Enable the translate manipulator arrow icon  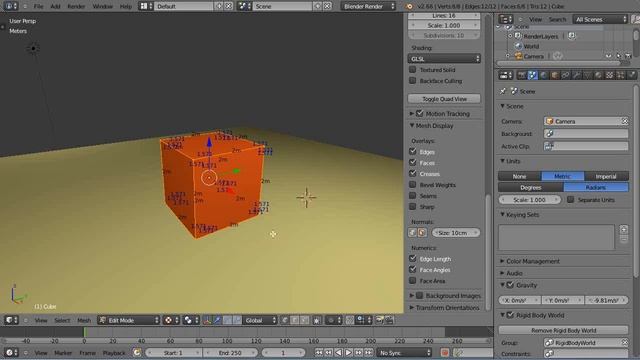pos(218,320)
